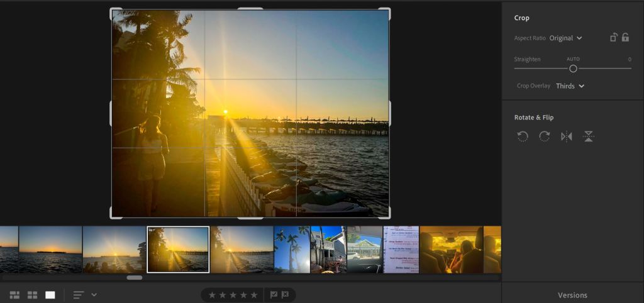
Task: Open the Aspect Ratio dropdown
Action: coord(565,38)
